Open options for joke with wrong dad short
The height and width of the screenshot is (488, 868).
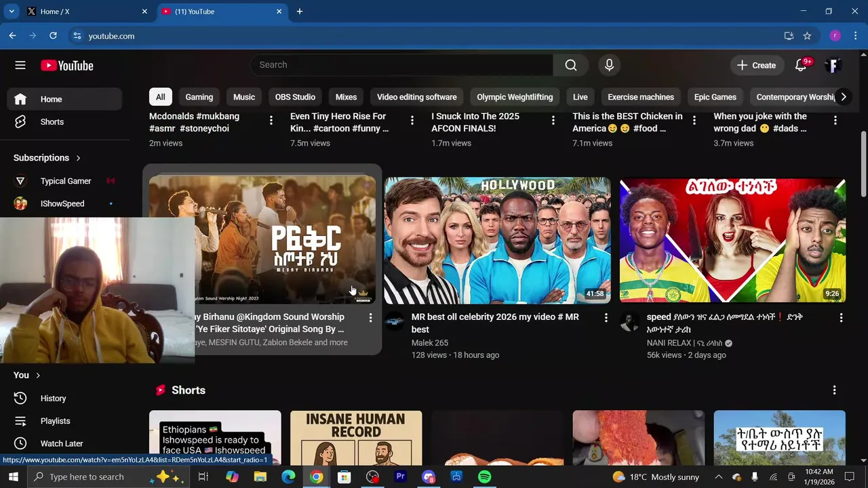pyautogui.click(x=835, y=120)
